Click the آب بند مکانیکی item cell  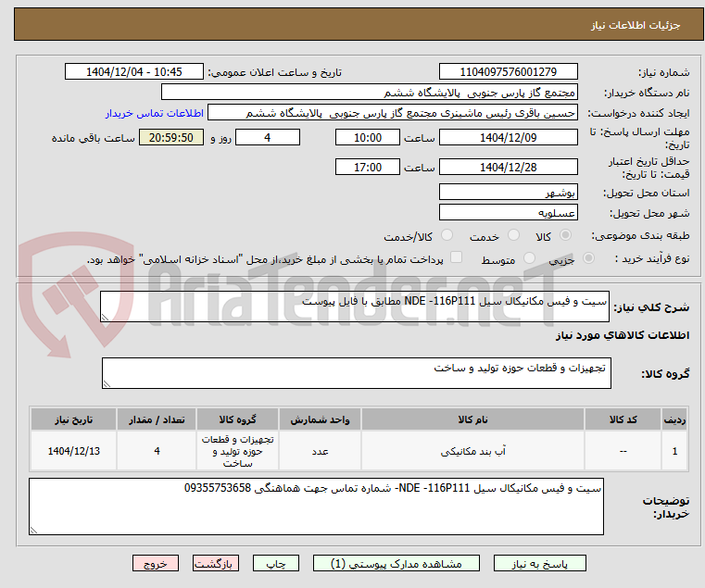tap(472, 451)
